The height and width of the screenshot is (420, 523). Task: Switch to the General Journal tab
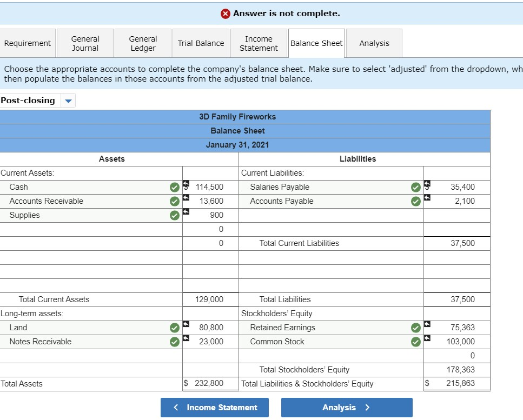pyautogui.click(x=85, y=43)
